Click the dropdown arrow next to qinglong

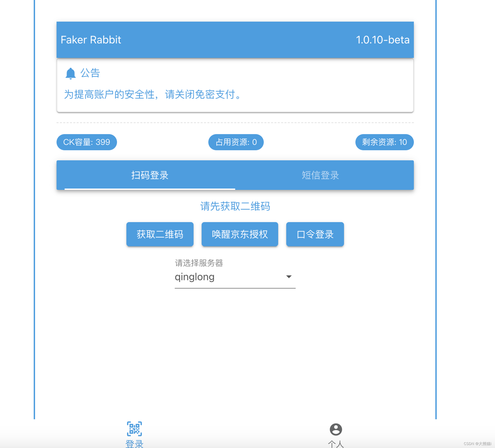(289, 276)
